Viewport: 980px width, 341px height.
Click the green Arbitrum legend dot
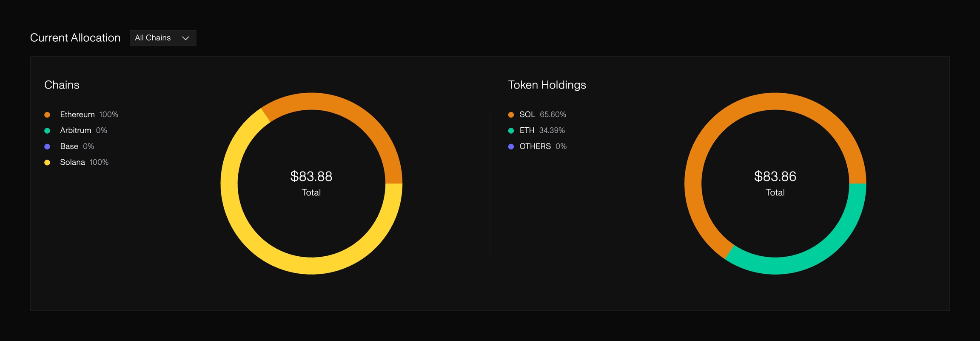click(47, 131)
